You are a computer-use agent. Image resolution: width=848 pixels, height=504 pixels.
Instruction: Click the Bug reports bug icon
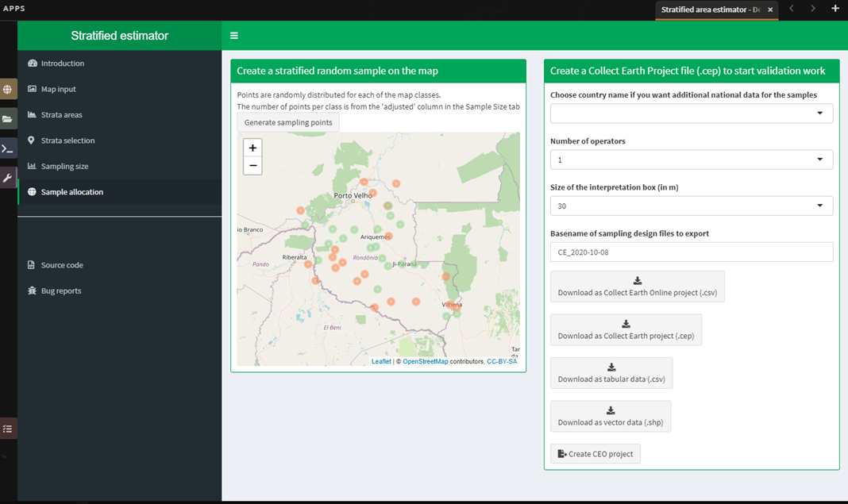point(30,290)
